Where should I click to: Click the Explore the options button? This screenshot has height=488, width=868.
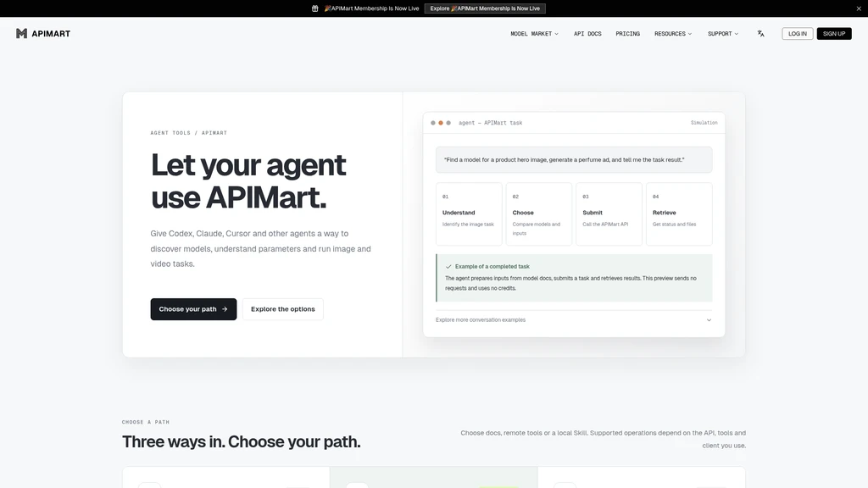point(283,309)
